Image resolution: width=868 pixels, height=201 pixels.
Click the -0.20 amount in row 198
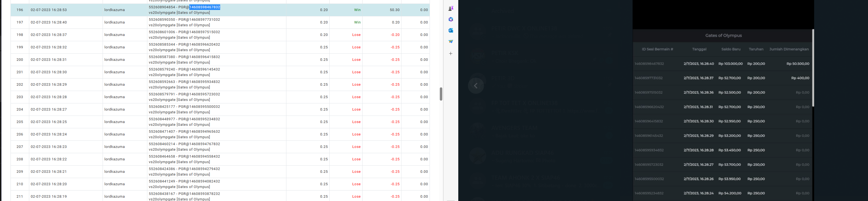(395, 35)
